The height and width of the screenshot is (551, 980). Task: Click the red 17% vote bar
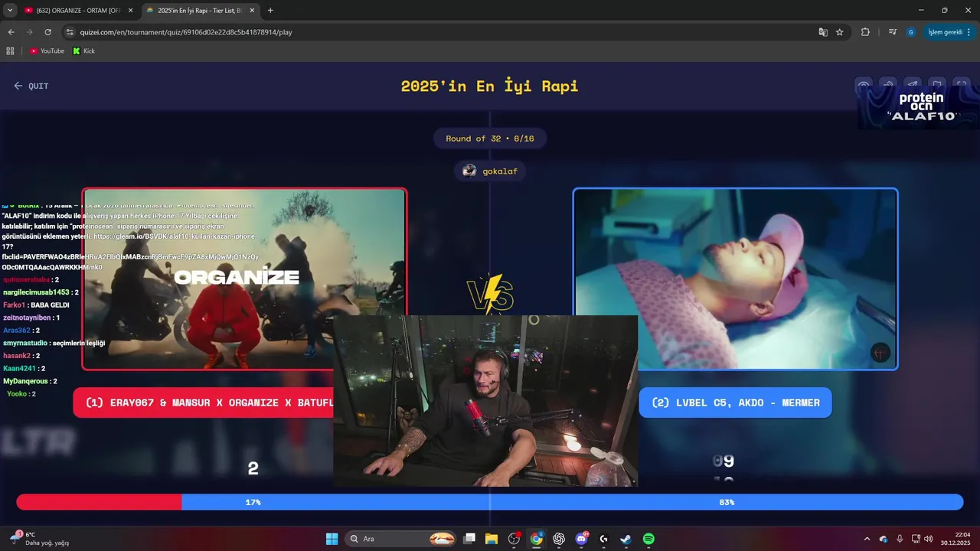pos(99,502)
